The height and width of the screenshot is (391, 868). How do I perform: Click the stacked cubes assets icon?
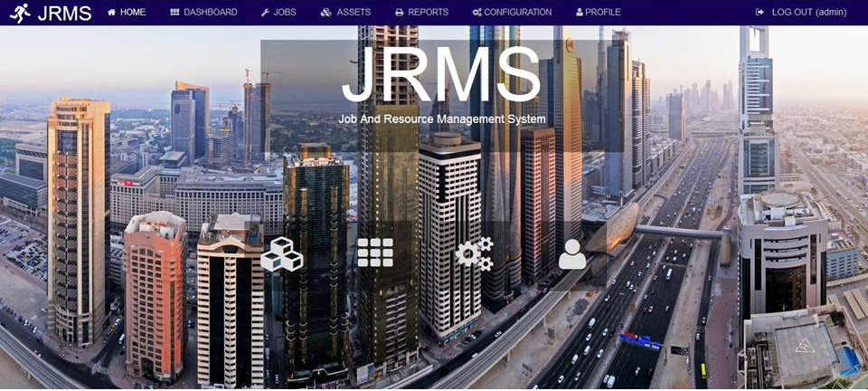(x=282, y=254)
